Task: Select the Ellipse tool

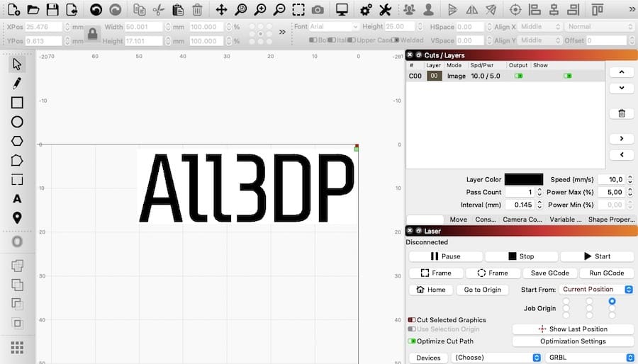Action: pyautogui.click(x=17, y=122)
